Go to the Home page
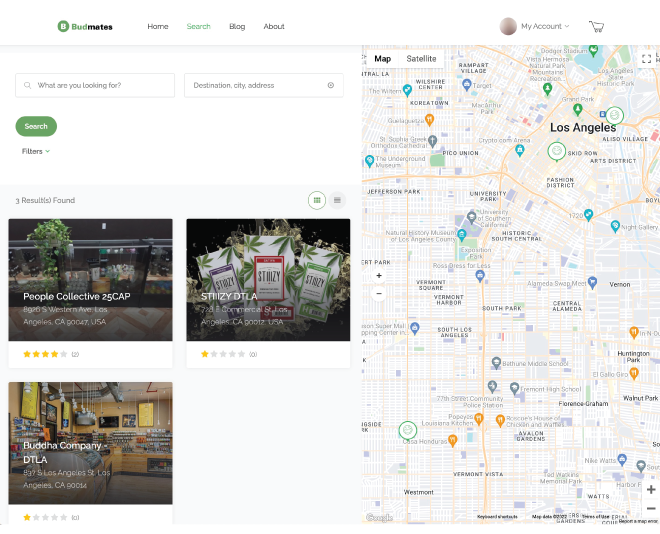The width and height of the screenshot is (660, 534). 158,27
